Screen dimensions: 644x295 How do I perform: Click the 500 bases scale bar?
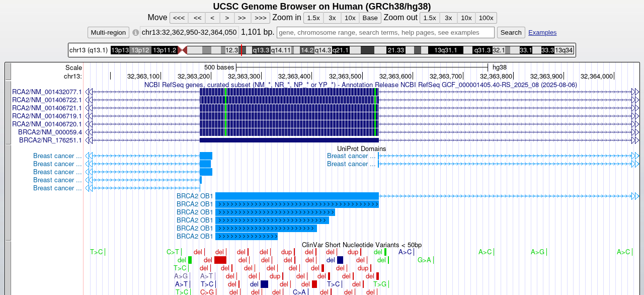click(362, 67)
